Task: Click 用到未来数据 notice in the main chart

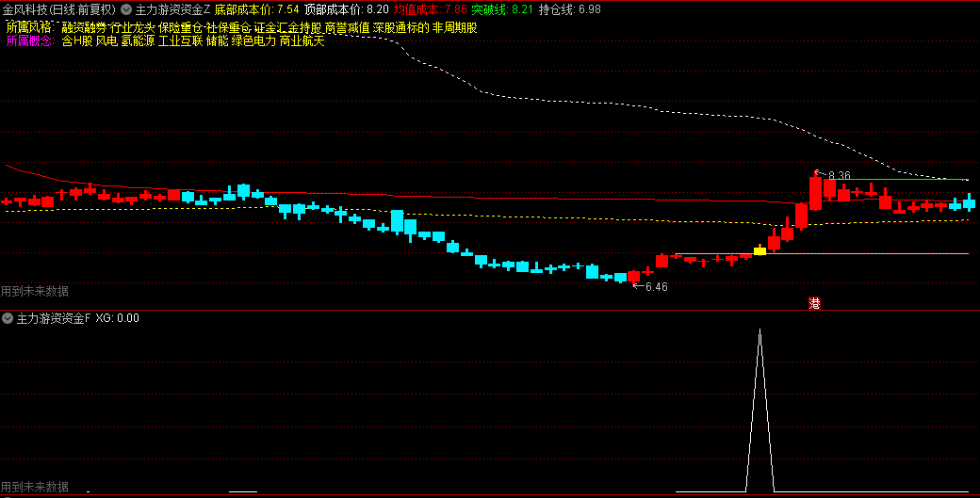Action: click(x=34, y=292)
